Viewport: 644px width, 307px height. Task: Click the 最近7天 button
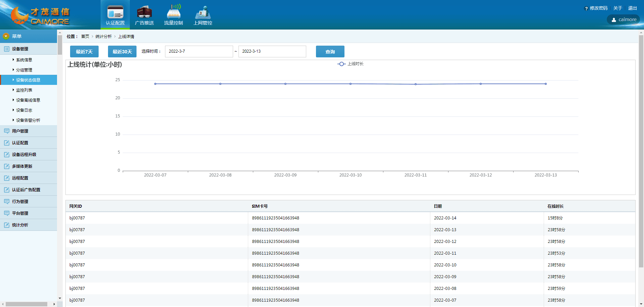point(84,52)
